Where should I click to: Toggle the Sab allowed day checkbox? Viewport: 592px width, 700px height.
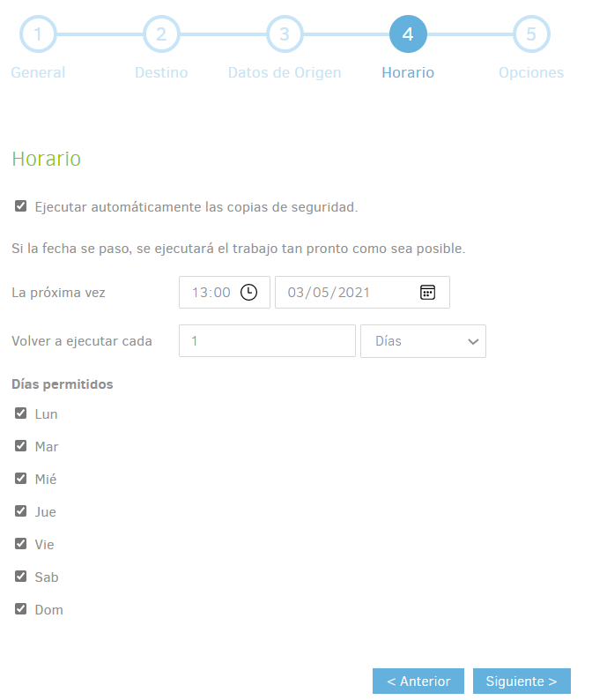click(x=21, y=576)
